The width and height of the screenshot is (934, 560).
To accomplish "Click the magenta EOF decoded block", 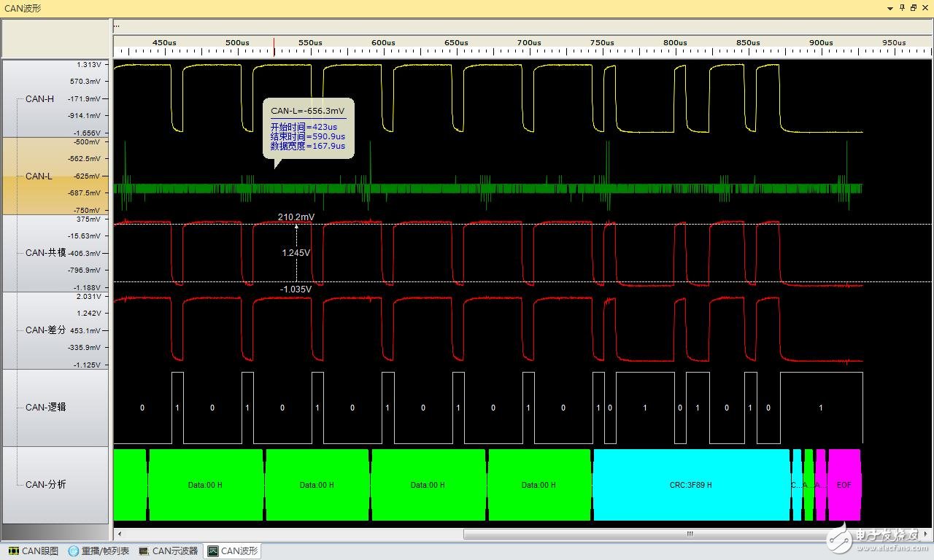I will point(844,485).
